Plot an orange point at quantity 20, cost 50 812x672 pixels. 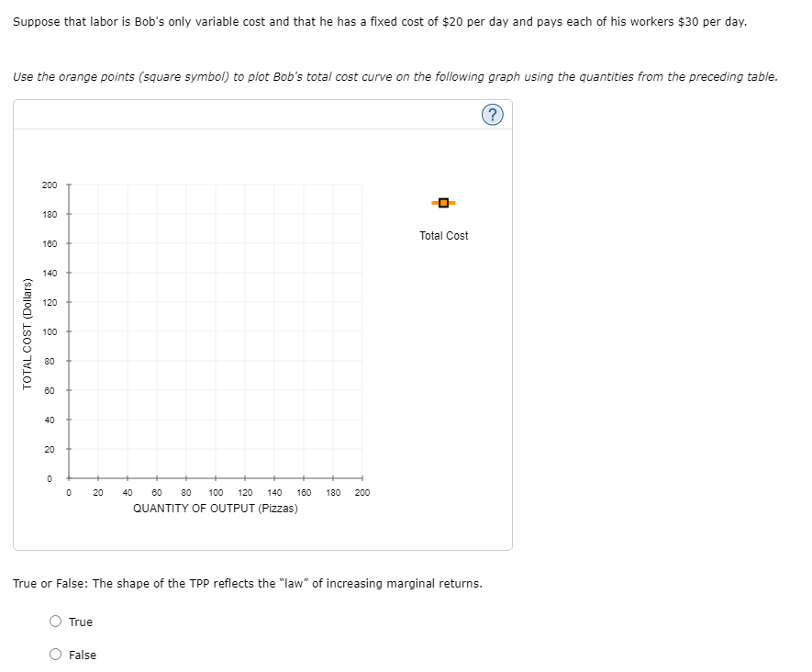coord(96,404)
